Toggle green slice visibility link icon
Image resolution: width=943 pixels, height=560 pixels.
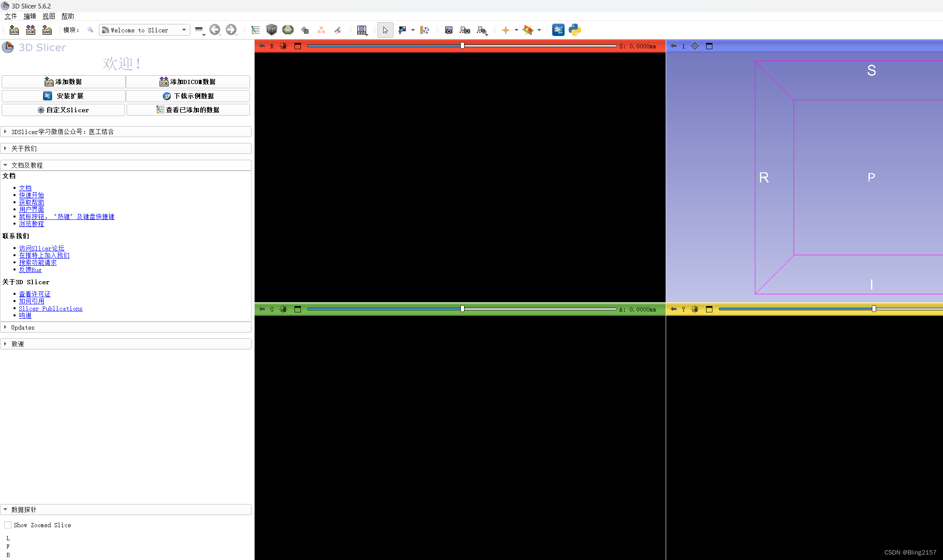(284, 309)
